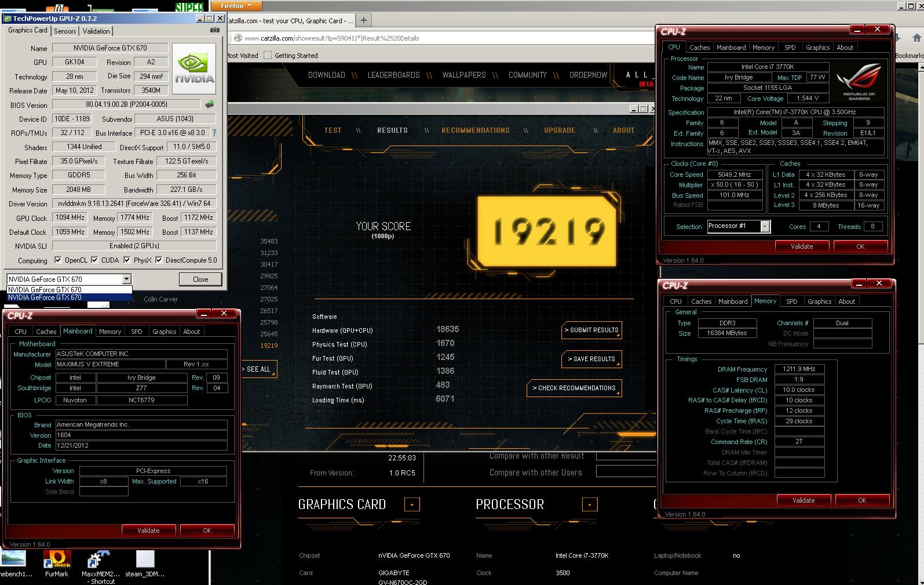Switch to Validation tab in GPU-Z
Image resolution: width=924 pixels, height=585 pixels.
pyautogui.click(x=96, y=31)
